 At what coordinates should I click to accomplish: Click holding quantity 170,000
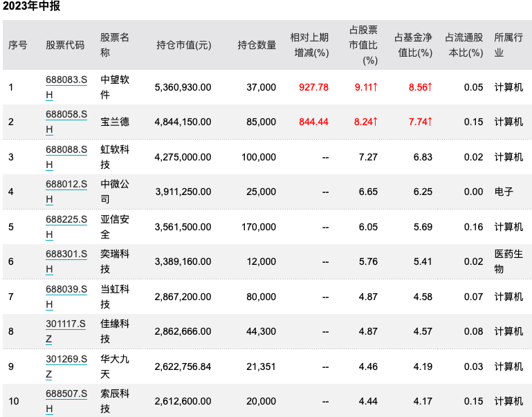coord(259,227)
